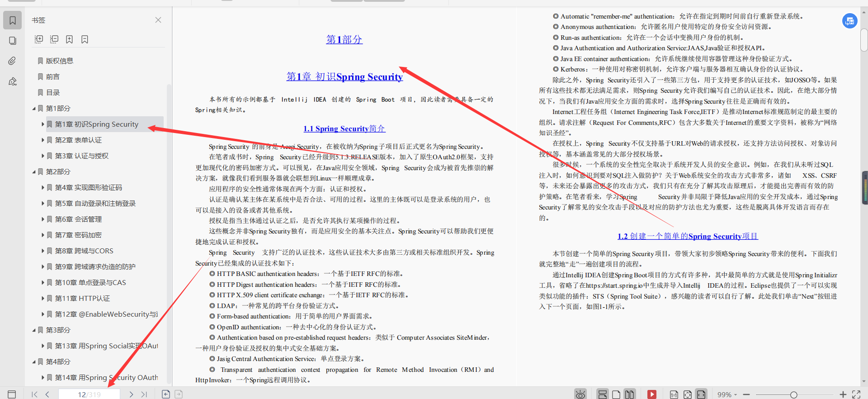
Task: Open the 目录 bookmark
Action: [52, 93]
